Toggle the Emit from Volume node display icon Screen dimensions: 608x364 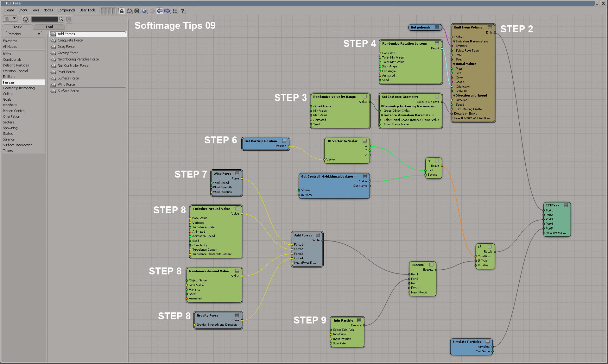(x=490, y=27)
